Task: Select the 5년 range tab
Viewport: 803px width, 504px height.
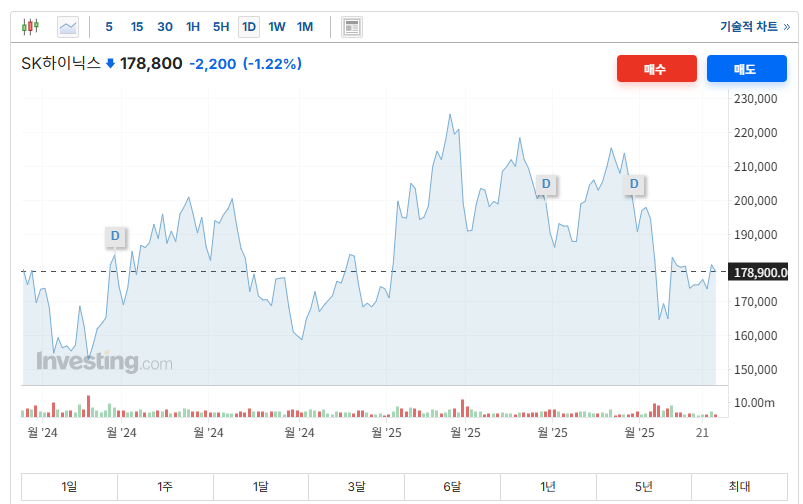Action: point(644,487)
